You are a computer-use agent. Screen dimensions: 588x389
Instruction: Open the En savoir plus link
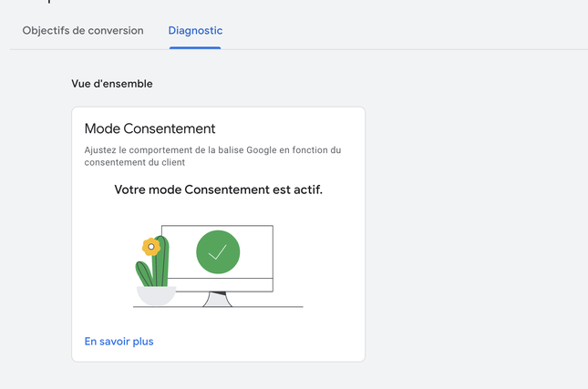pyautogui.click(x=119, y=342)
